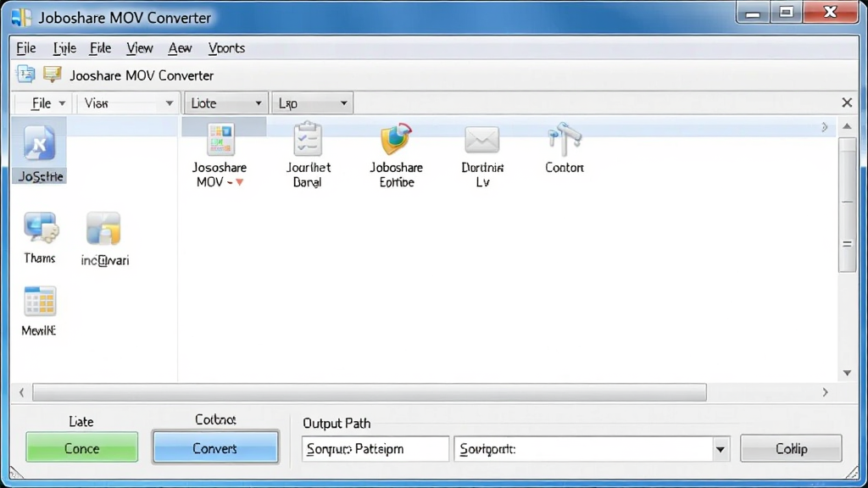868x488 pixels.
Task: Click the chevron on the icon strip's right end
Action: click(x=824, y=127)
